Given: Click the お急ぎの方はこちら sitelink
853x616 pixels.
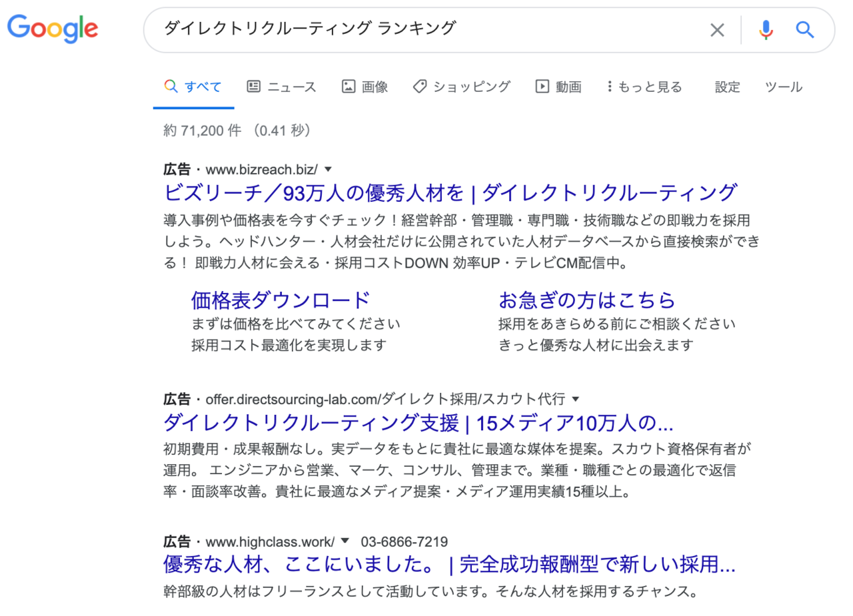Looking at the screenshot, I should click(x=586, y=300).
